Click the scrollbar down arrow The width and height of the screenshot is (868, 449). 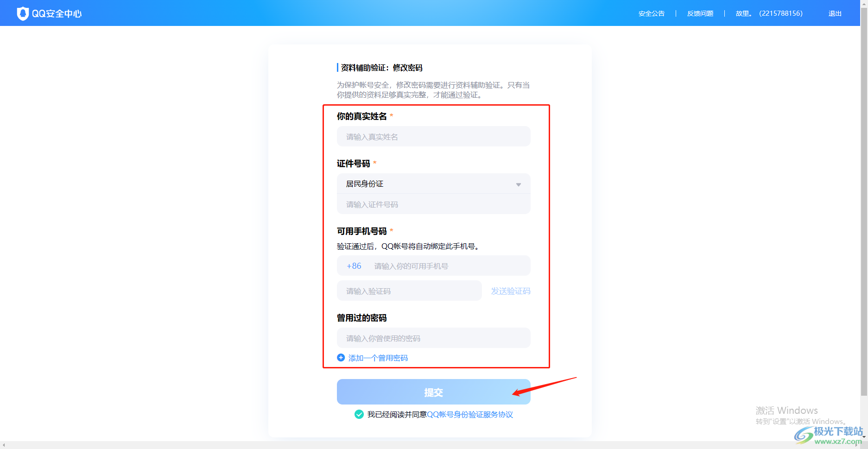864,436
